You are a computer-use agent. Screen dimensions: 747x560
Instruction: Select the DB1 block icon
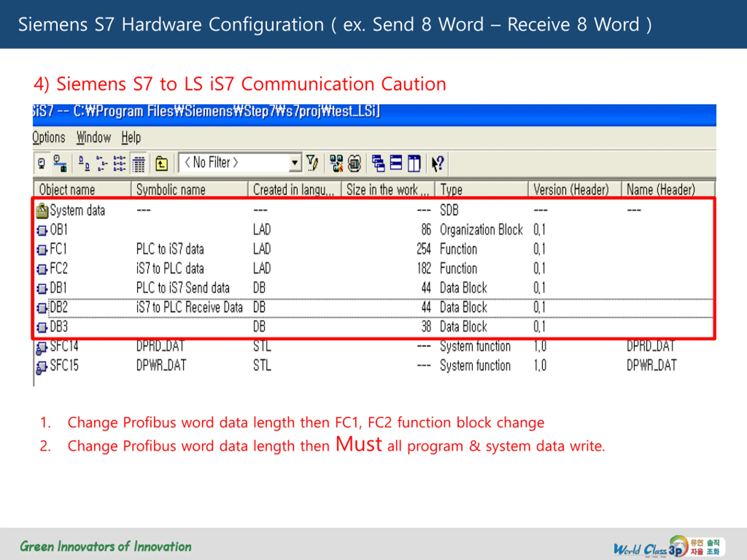coord(42,289)
